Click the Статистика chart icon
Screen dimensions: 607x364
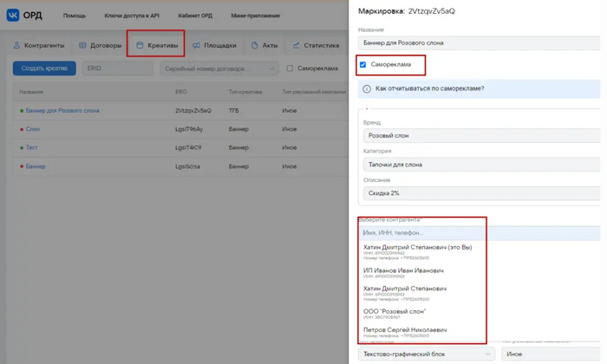coord(297,45)
